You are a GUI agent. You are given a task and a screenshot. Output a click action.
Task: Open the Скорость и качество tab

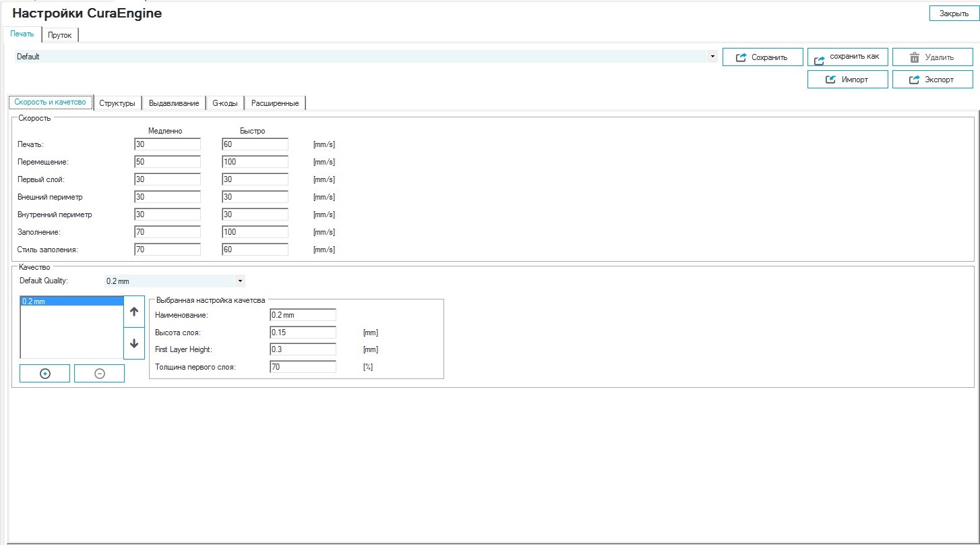pos(51,103)
